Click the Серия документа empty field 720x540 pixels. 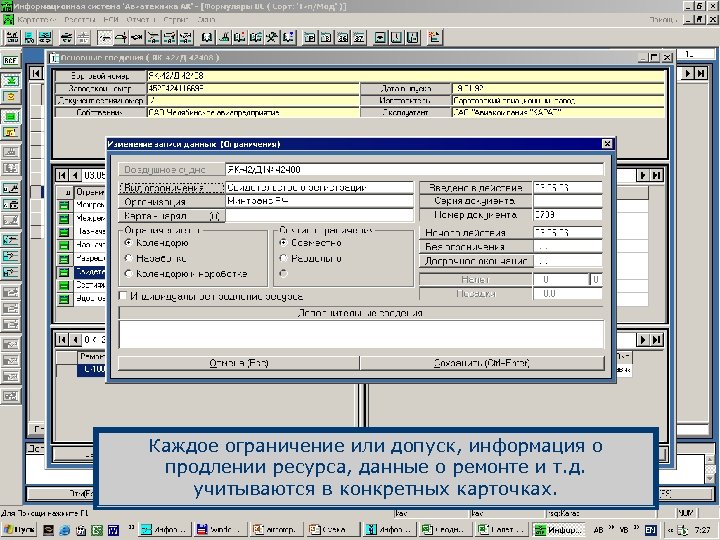[x=568, y=201]
